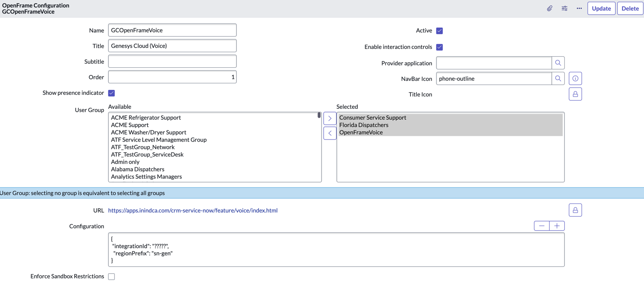Disable Show presence indicator checkbox
The image size is (644, 295).
click(112, 93)
